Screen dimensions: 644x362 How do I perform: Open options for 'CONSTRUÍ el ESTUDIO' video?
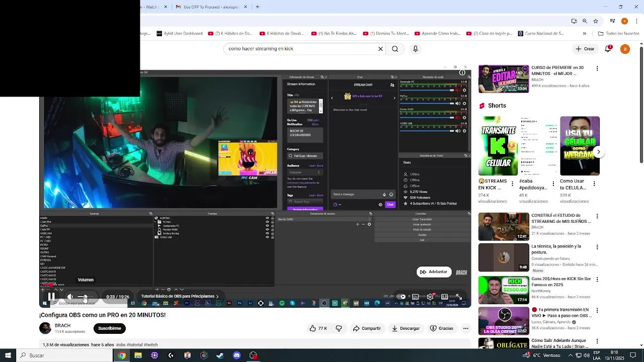(x=597, y=216)
